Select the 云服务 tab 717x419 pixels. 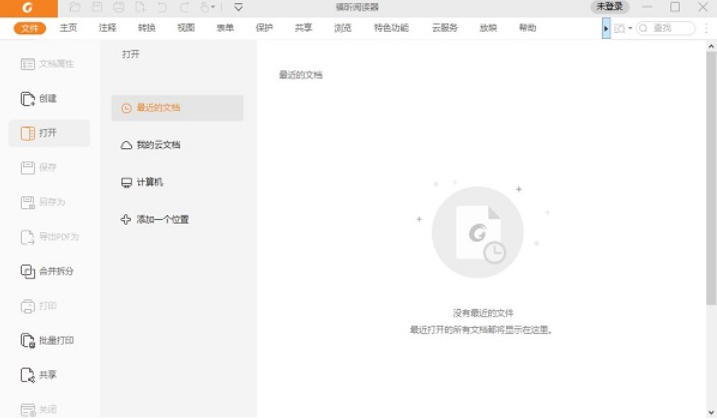[x=444, y=28]
